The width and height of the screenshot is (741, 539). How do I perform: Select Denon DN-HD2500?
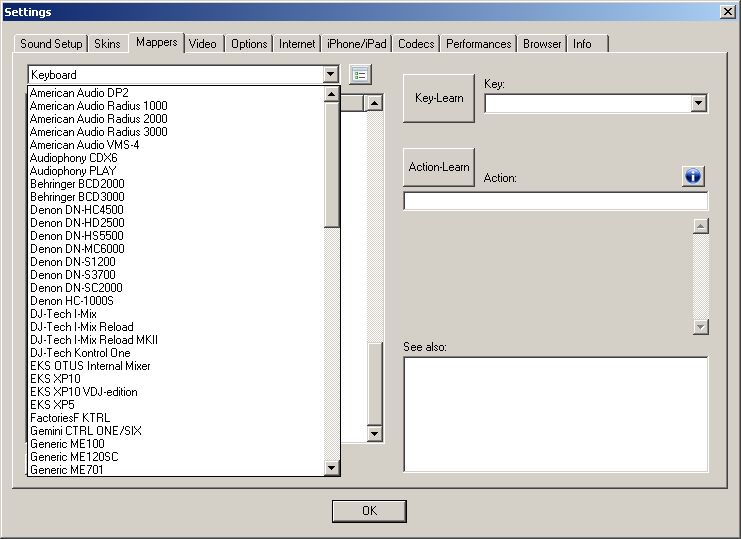[x=176, y=223]
